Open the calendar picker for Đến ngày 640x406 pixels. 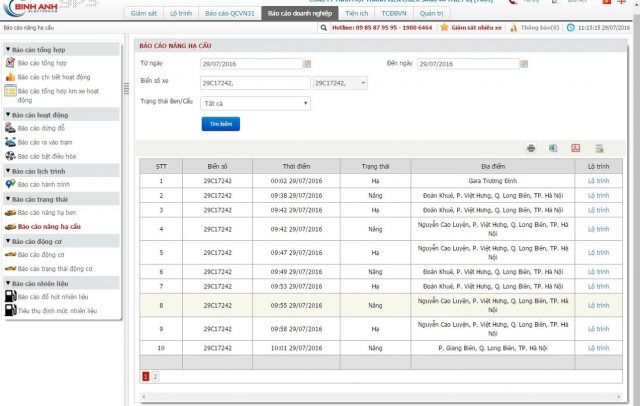tap(521, 63)
